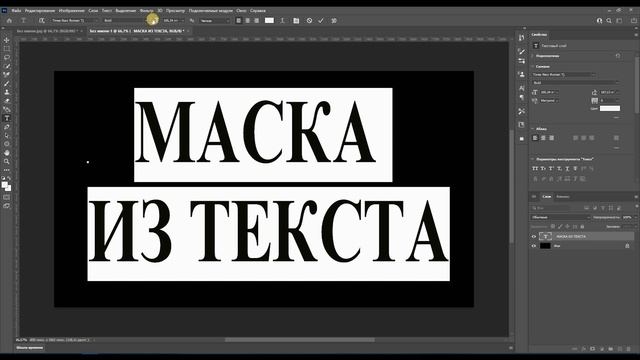Select the Move tool

tap(7, 40)
